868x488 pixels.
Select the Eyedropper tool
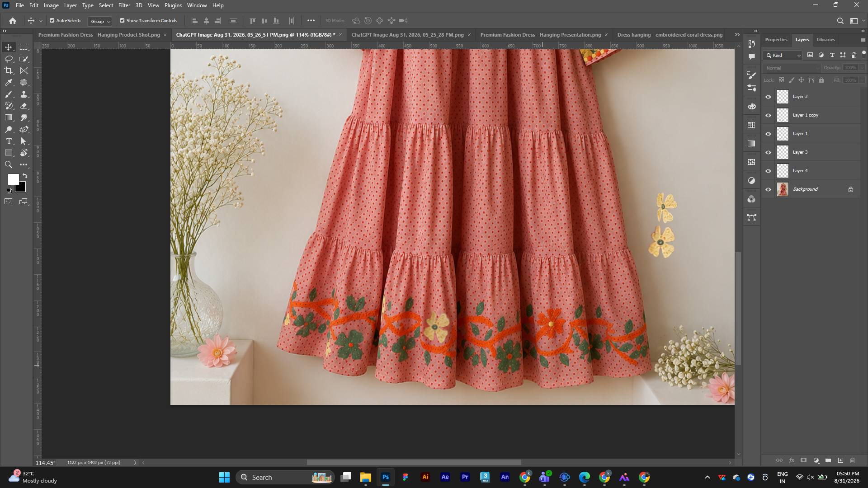click(9, 82)
